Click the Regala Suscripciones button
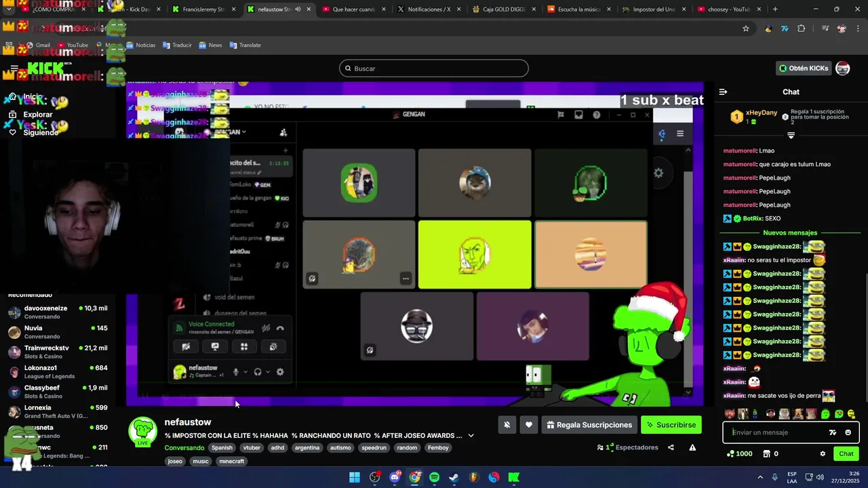The image size is (868, 488). pos(589,425)
